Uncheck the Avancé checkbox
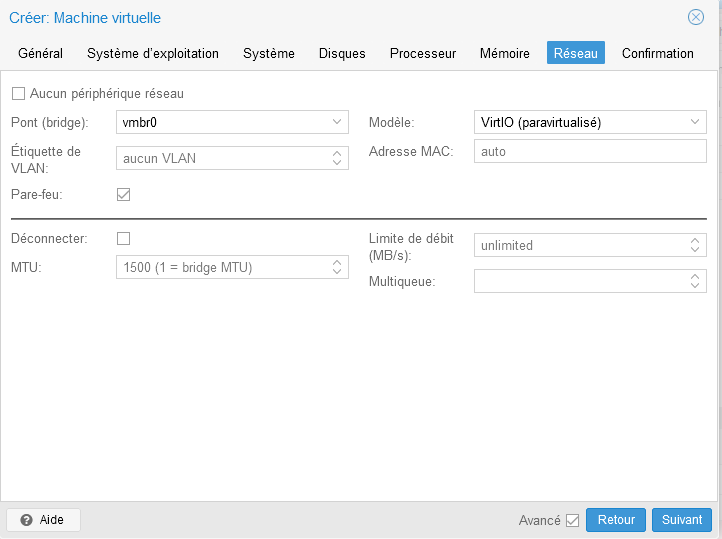The image size is (722, 539). (x=572, y=520)
